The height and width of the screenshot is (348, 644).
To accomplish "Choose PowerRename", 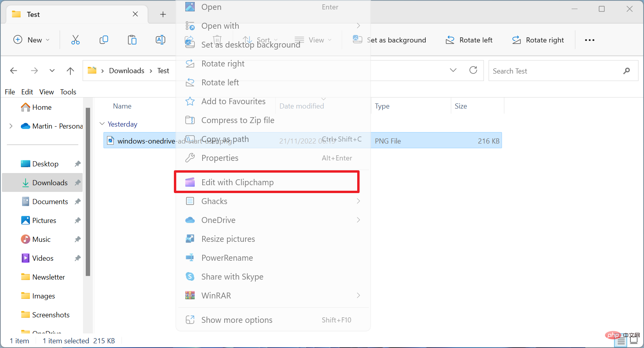I will pyautogui.click(x=273, y=258).
